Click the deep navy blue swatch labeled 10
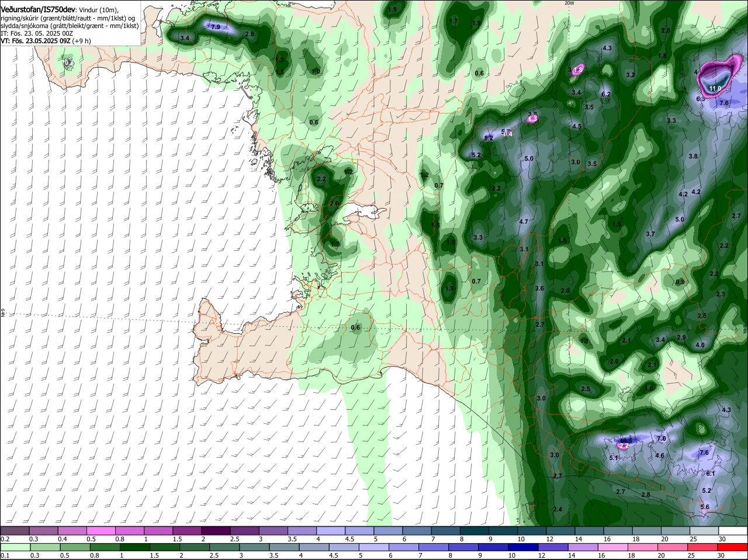 coord(523,548)
